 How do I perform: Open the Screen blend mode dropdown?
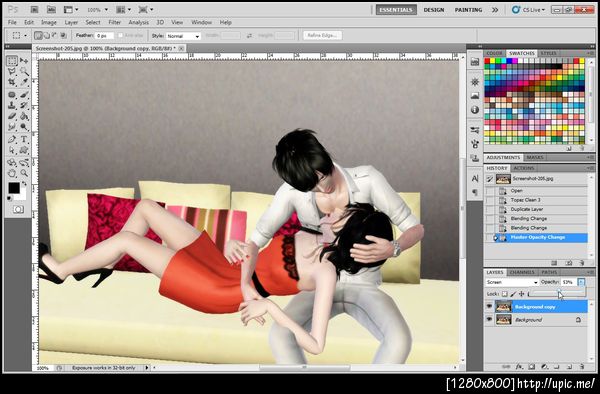[512, 282]
